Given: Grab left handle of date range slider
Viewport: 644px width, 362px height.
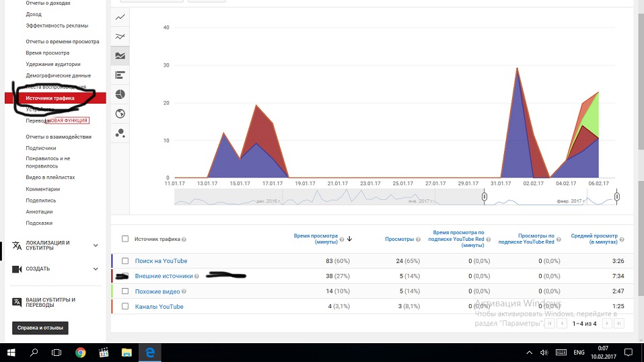Looking at the screenshot, I should click(x=485, y=197).
